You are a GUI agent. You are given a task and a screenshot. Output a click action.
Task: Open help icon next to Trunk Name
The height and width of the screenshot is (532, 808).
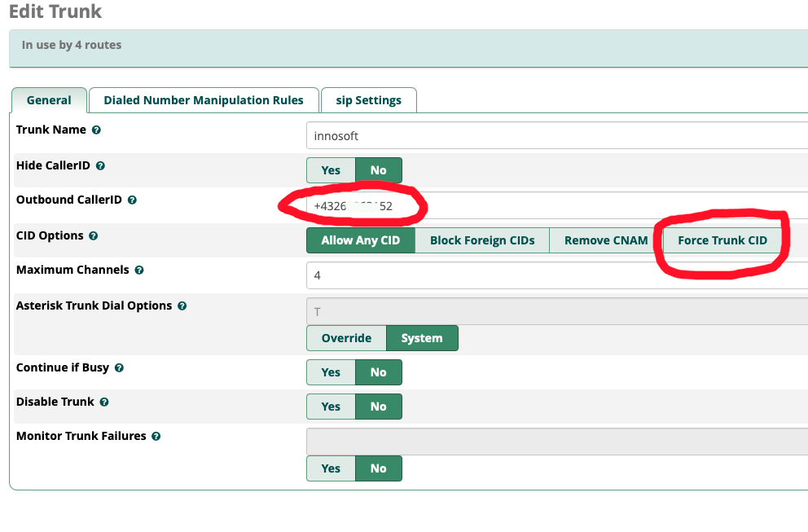[x=96, y=130]
